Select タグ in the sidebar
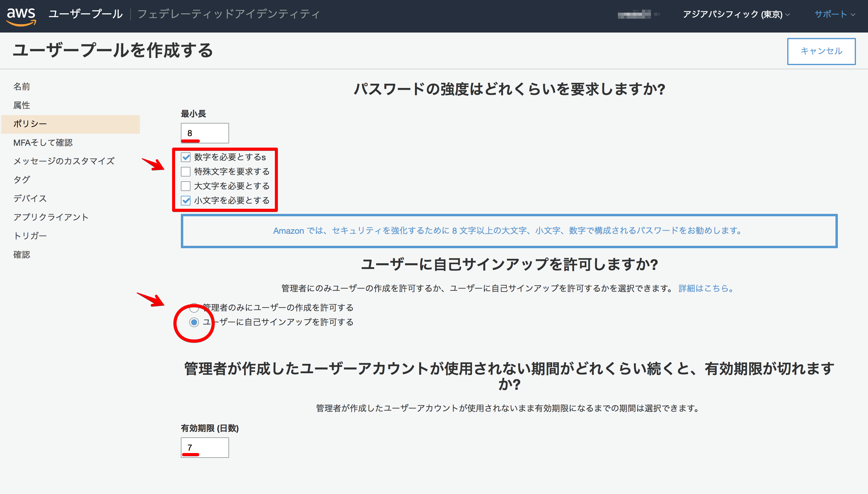The image size is (868, 494). (x=22, y=180)
